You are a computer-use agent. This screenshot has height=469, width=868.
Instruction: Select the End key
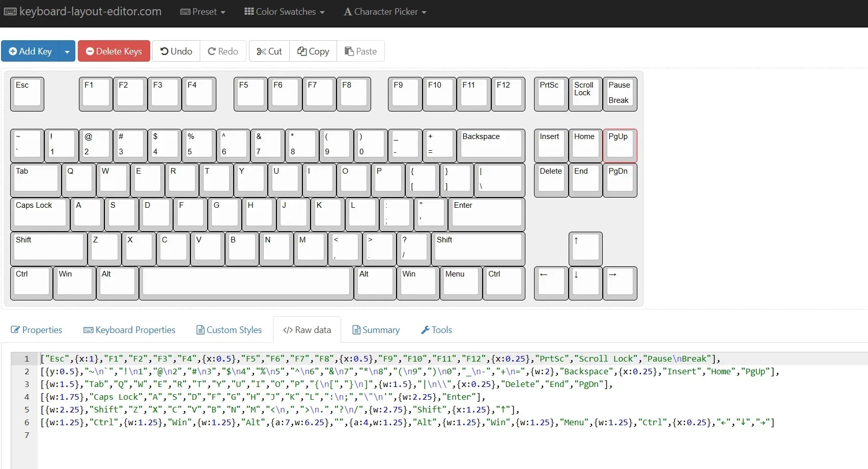(x=585, y=180)
